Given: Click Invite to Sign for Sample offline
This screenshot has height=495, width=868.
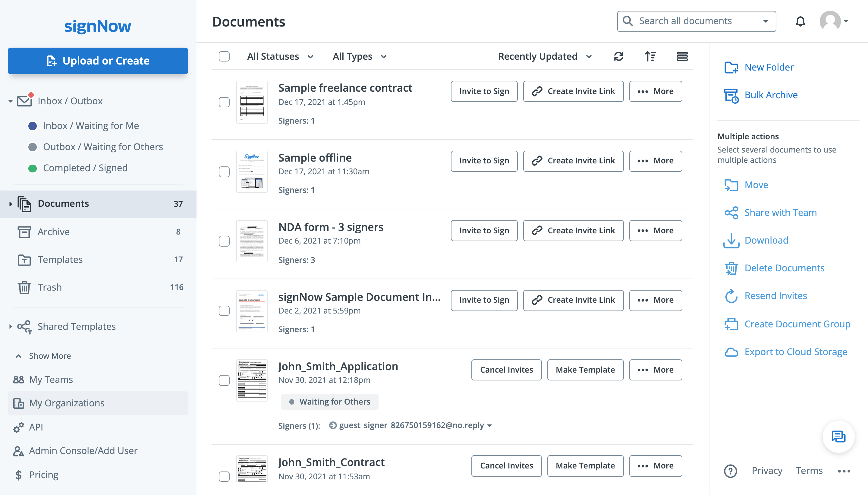Looking at the screenshot, I should (x=484, y=161).
